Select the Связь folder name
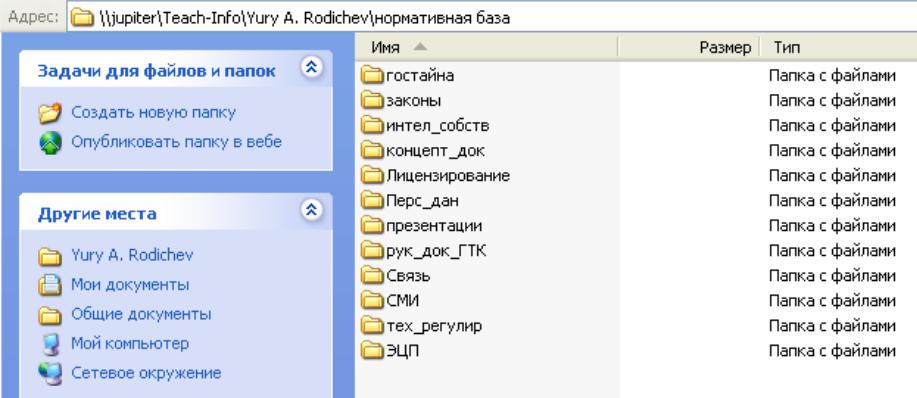 click(x=408, y=275)
